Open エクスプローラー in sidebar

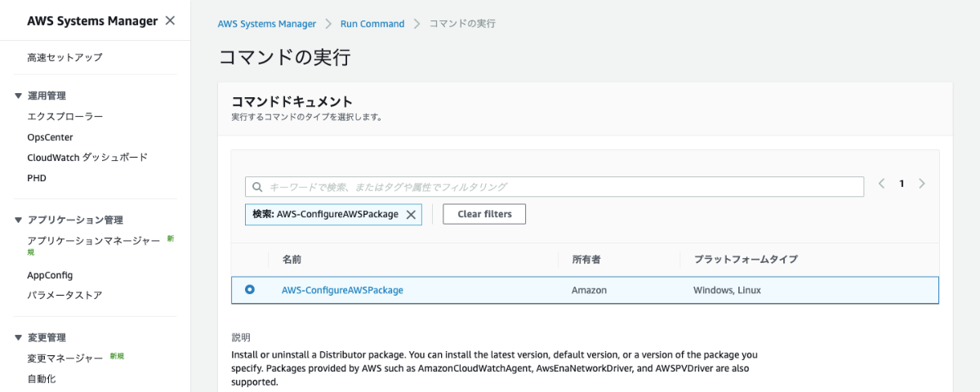65,117
